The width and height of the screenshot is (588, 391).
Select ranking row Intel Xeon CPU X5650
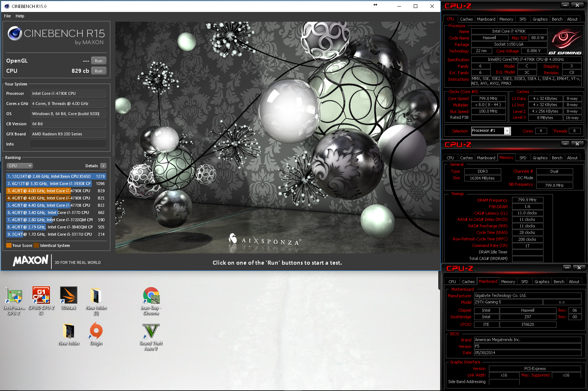(56, 176)
